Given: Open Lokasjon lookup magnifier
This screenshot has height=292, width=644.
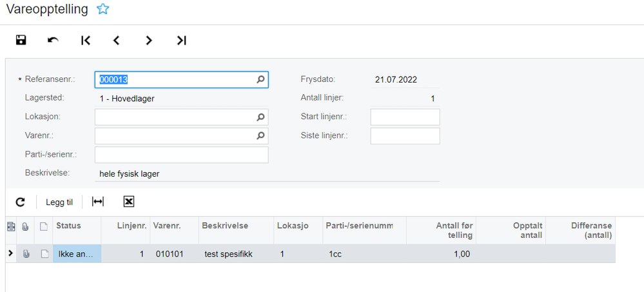Looking at the screenshot, I should tap(261, 117).
